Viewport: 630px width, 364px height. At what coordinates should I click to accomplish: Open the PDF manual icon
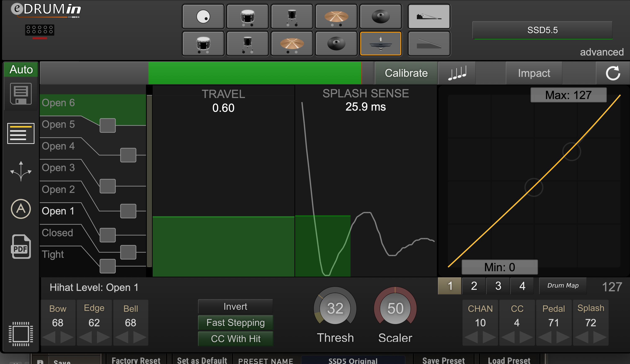click(21, 247)
